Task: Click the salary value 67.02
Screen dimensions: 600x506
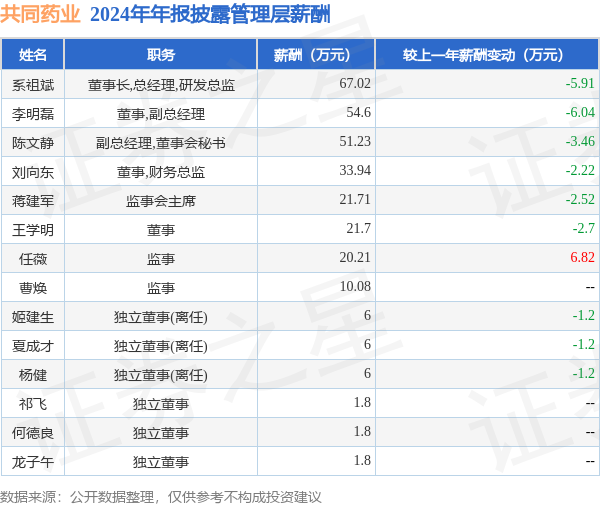Action: tap(355, 83)
